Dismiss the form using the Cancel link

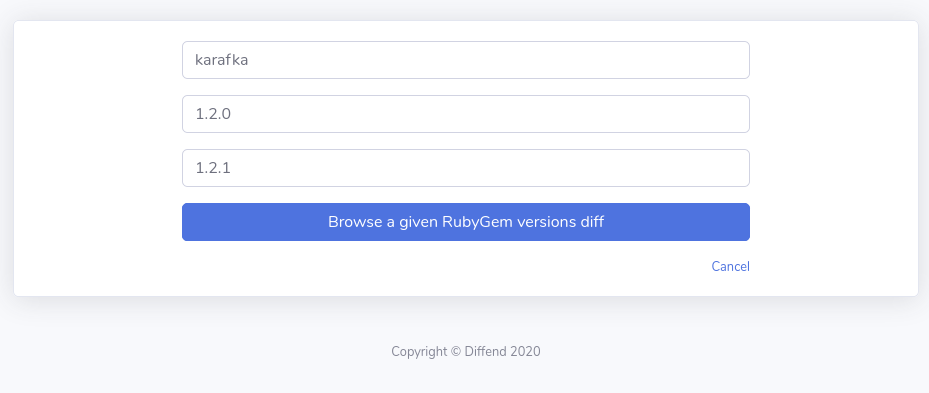pos(731,267)
